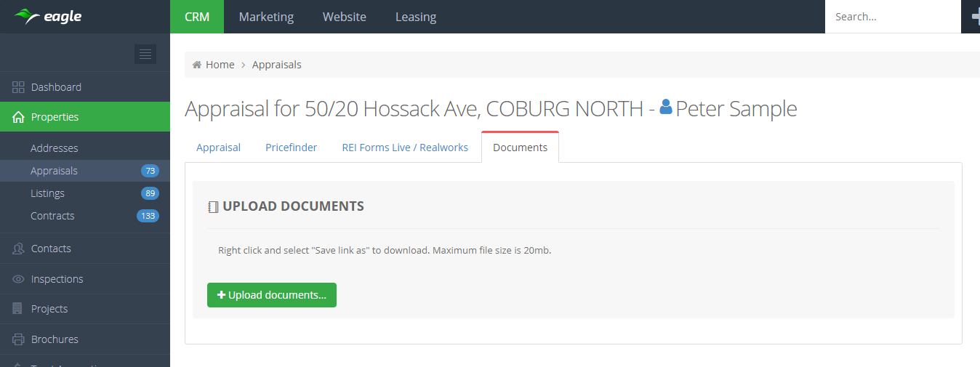Open Projects in the sidebar
980x367 pixels.
[49, 309]
